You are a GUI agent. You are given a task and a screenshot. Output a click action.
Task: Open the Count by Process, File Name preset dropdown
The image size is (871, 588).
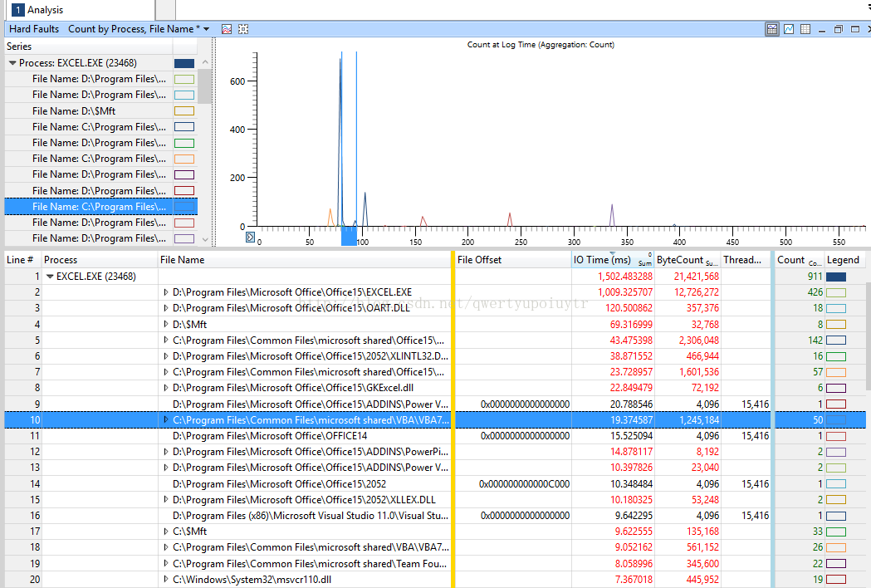(x=207, y=29)
